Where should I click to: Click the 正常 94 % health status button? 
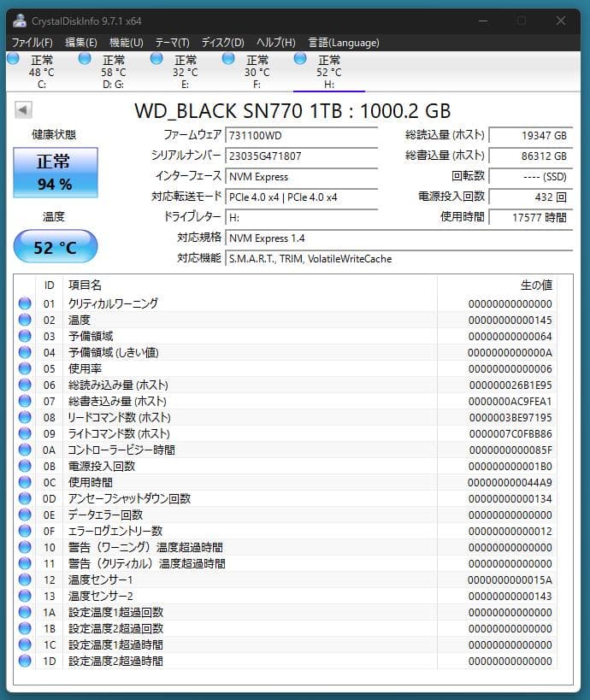[x=56, y=173]
